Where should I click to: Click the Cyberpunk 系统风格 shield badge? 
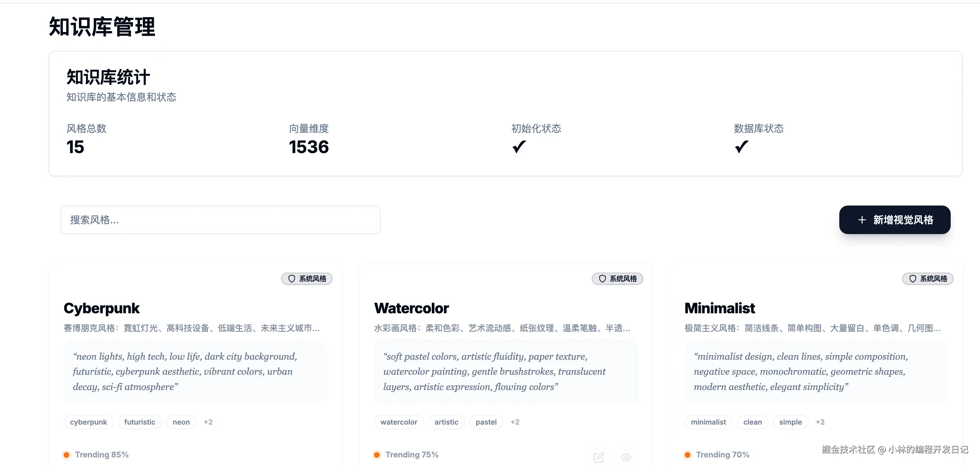pyautogui.click(x=307, y=279)
